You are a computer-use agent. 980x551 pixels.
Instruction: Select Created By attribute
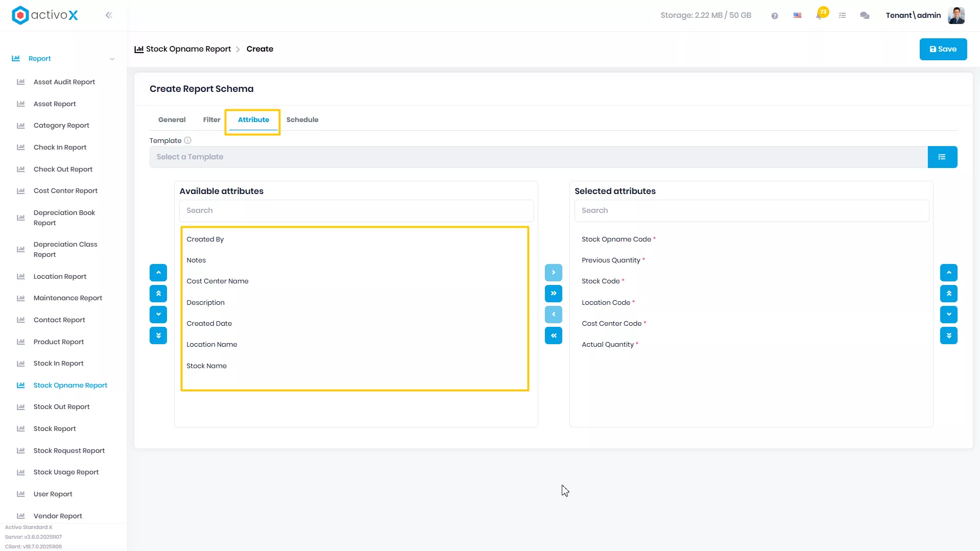click(205, 239)
